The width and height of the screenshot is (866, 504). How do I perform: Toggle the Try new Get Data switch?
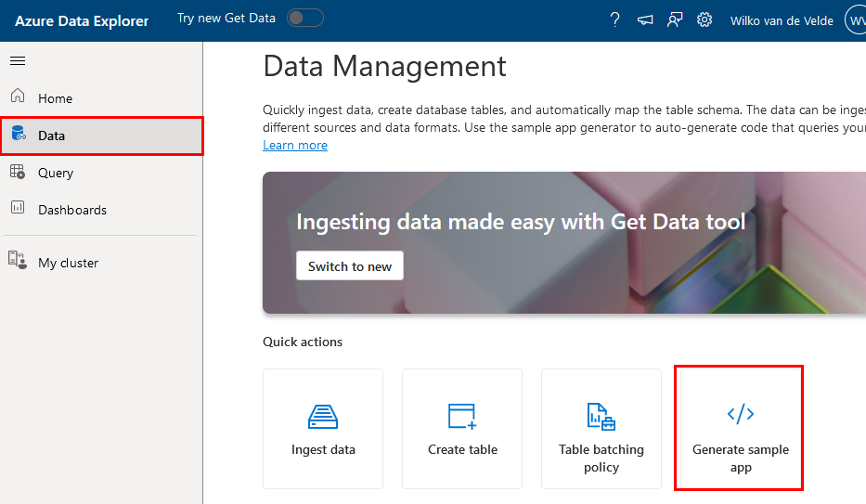(x=304, y=19)
